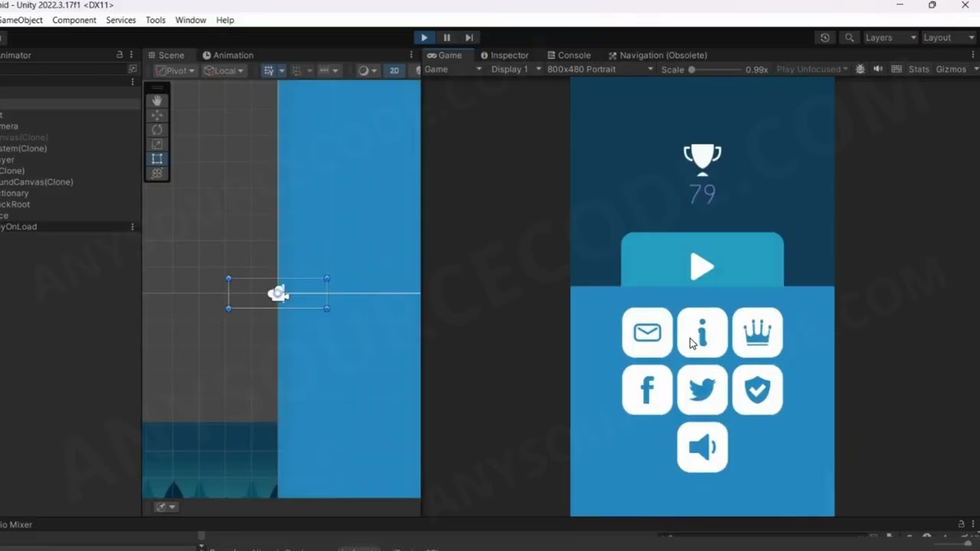Click the Pause button in Unity toolbar

pos(447,37)
